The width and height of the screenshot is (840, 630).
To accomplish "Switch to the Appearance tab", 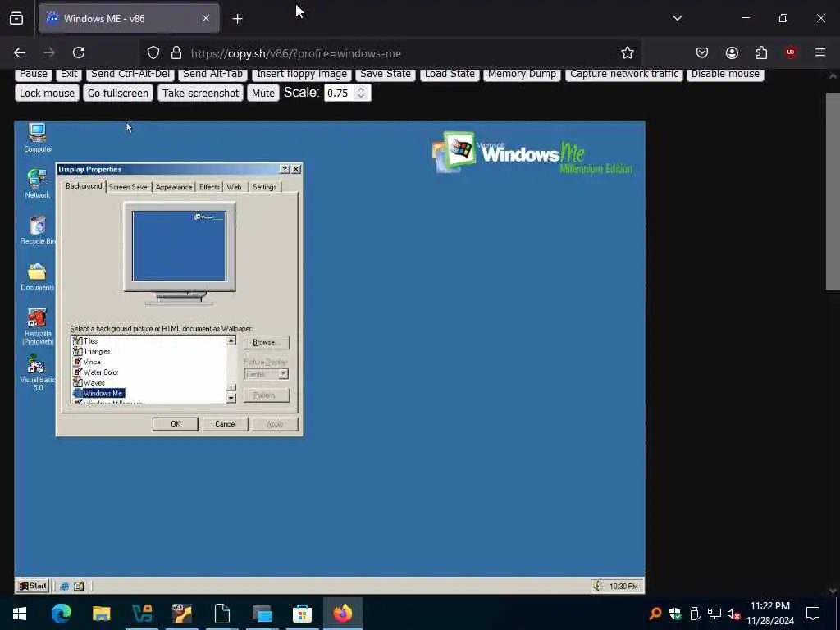I will pyautogui.click(x=174, y=187).
